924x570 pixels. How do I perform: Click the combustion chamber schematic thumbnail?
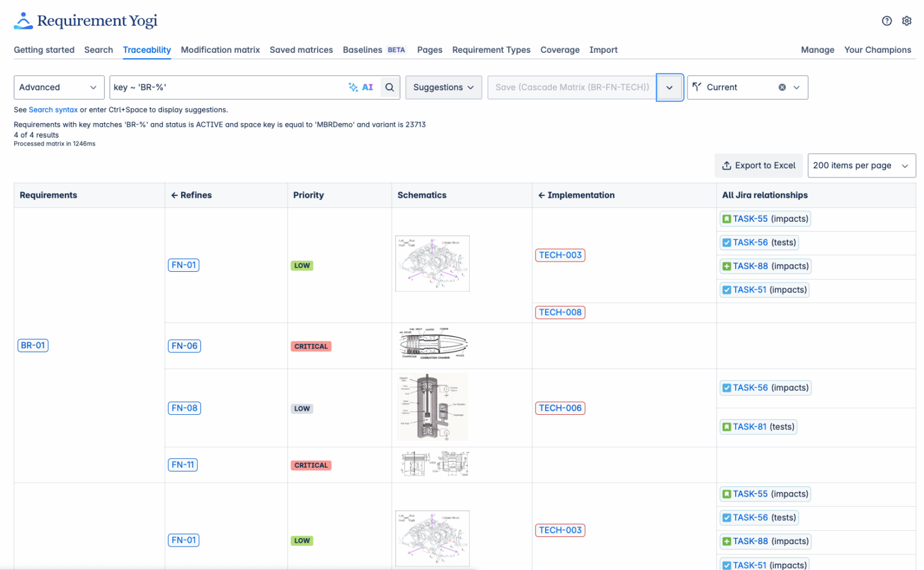433,344
